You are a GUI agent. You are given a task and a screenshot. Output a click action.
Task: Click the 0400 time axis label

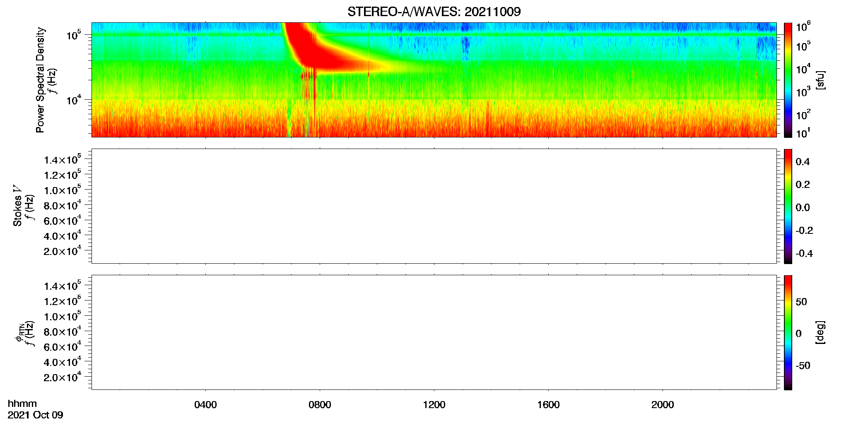click(205, 405)
